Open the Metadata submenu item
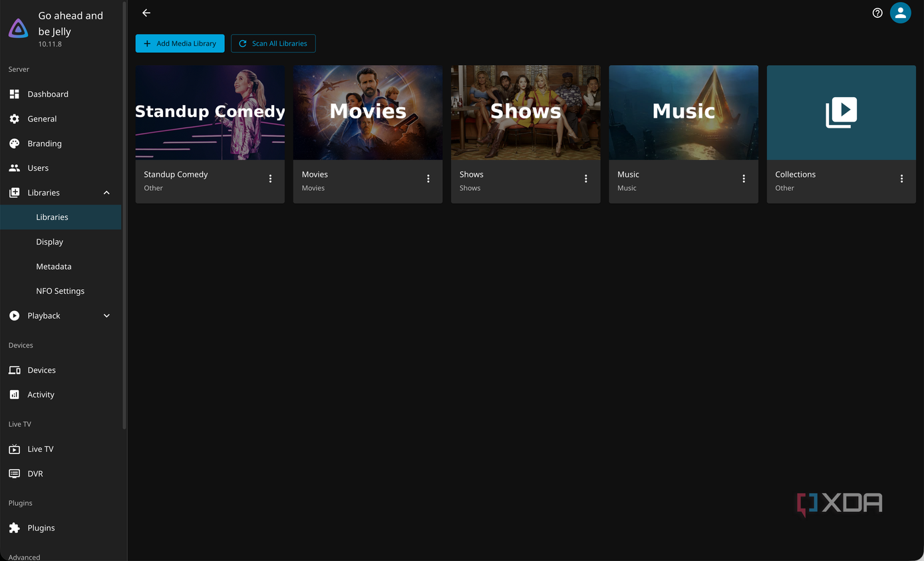The image size is (924, 561). [61, 266]
